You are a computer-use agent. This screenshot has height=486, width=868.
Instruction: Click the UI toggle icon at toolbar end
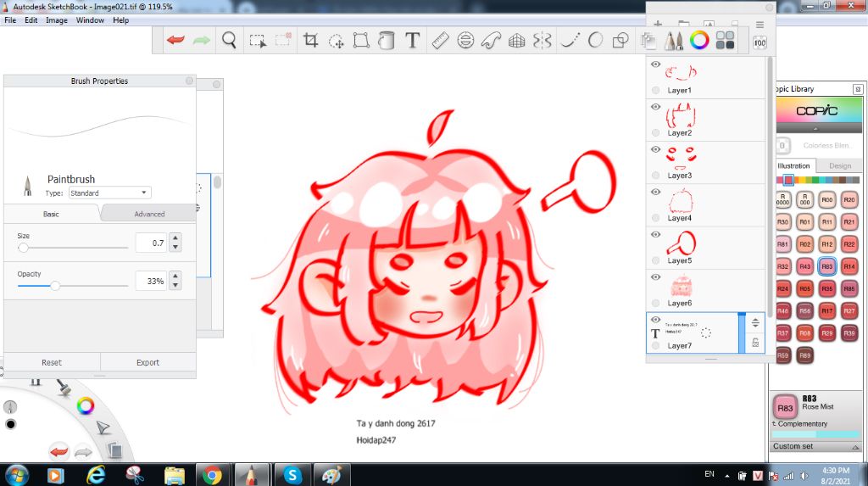tap(759, 42)
